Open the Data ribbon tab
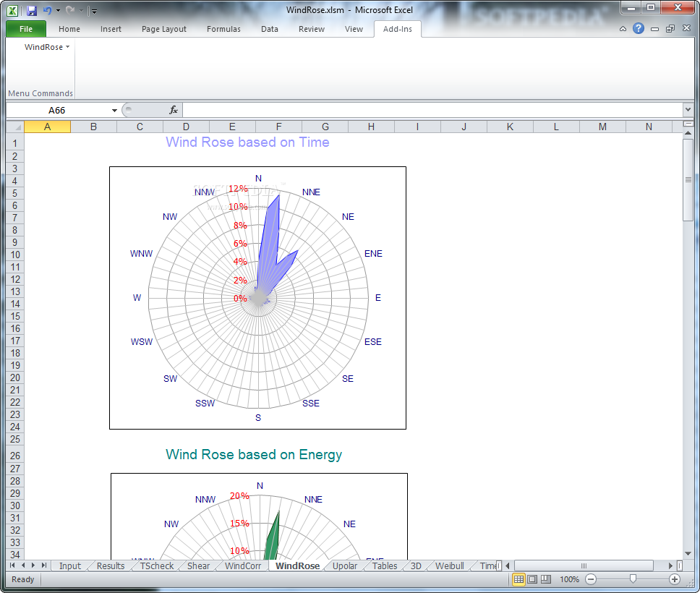700x593 pixels. (270, 29)
